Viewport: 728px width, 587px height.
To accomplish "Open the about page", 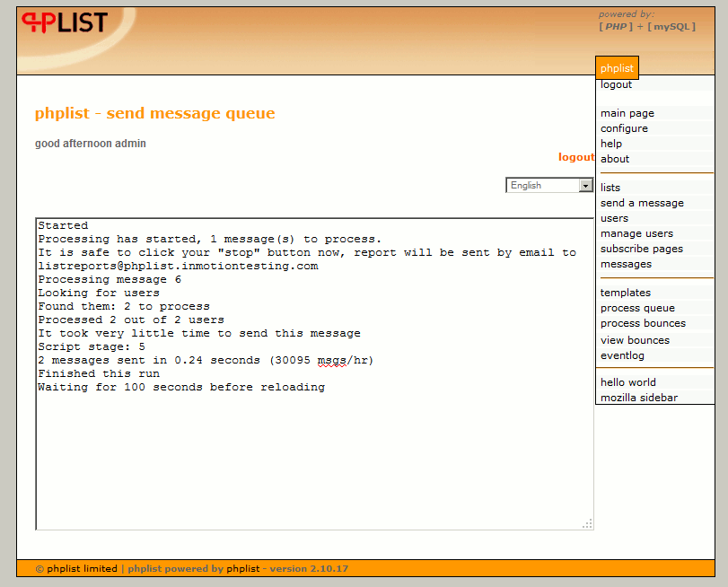I will (615, 159).
